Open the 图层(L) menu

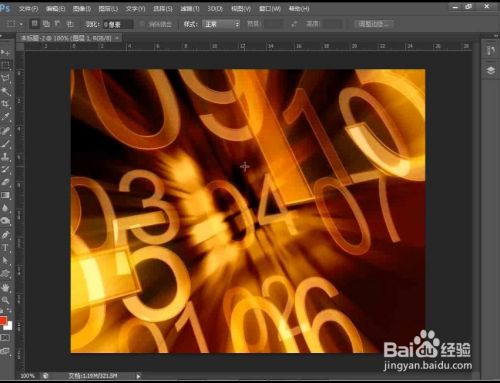pos(108,9)
